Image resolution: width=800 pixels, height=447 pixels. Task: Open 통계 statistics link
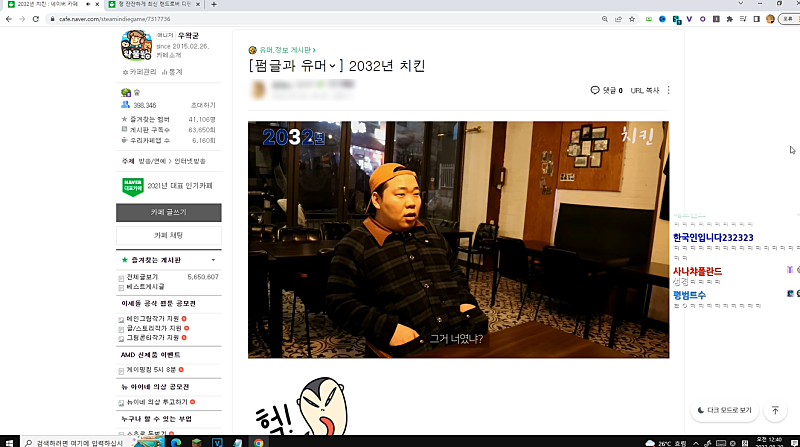[172, 72]
